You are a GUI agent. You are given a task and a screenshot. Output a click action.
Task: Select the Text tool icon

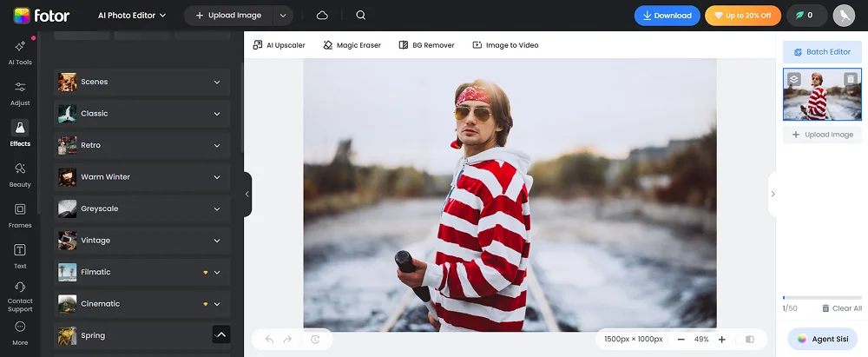pos(19,255)
